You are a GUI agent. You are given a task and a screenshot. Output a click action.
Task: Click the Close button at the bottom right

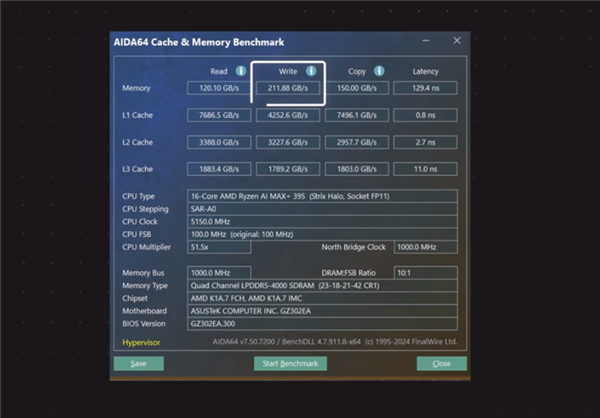click(441, 363)
